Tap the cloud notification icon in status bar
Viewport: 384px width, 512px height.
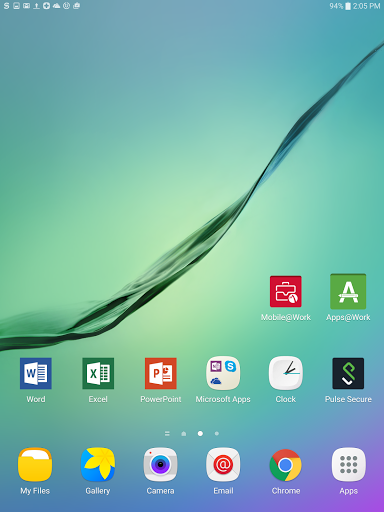click(x=56, y=6)
